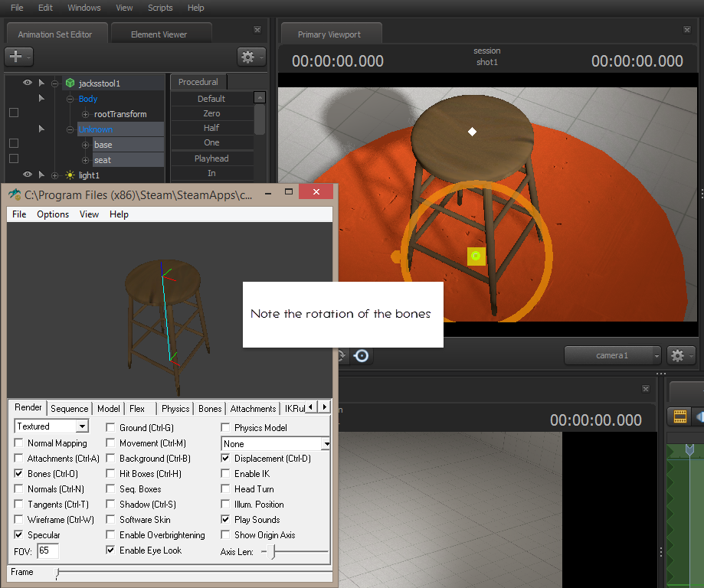Click the yellow screen-space manipulator handle on stool

click(x=476, y=256)
